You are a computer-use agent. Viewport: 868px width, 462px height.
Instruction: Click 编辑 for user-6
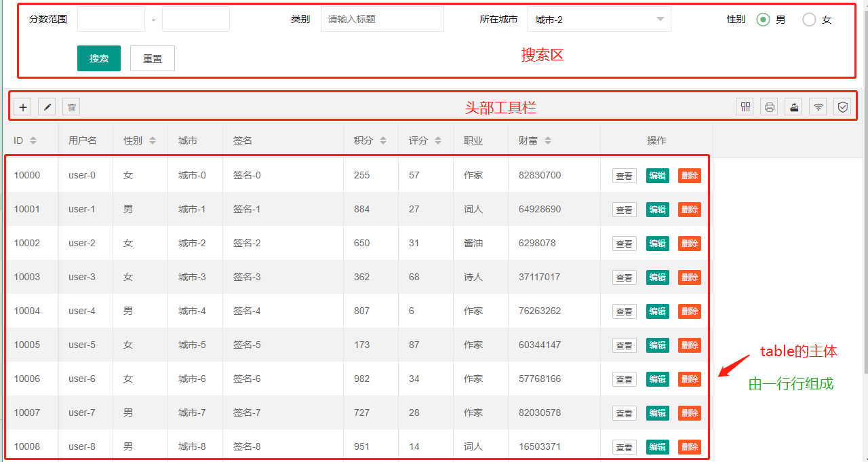click(x=658, y=379)
